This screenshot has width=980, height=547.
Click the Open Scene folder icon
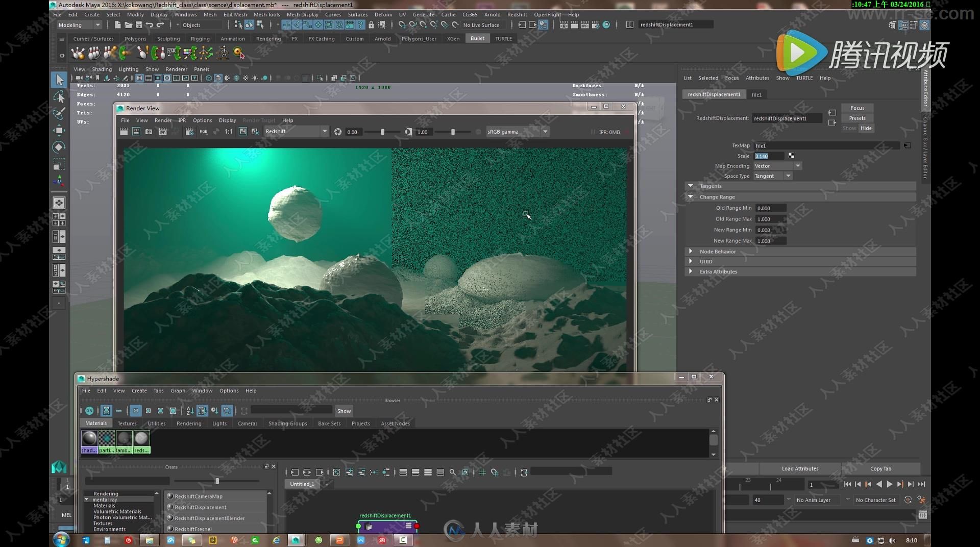pos(128,24)
